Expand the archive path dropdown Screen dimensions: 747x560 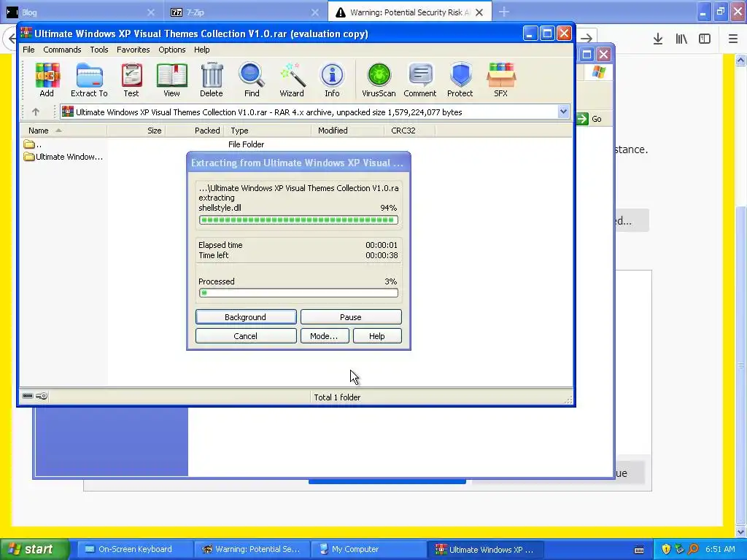(563, 112)
